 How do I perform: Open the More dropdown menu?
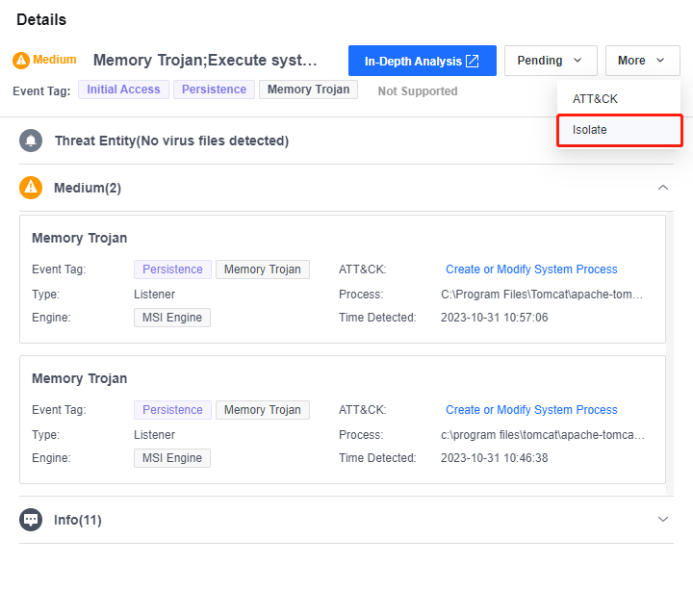click(642, 61)
